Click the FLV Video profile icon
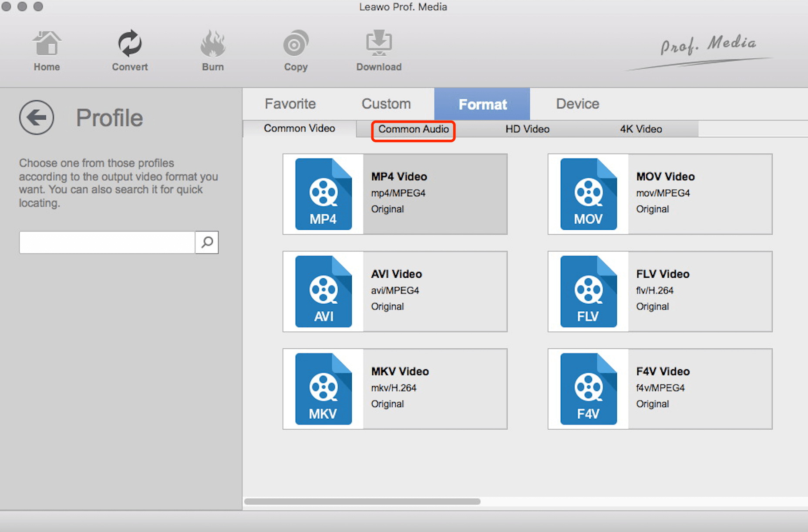808x532 pixels. tap(588, 291)
